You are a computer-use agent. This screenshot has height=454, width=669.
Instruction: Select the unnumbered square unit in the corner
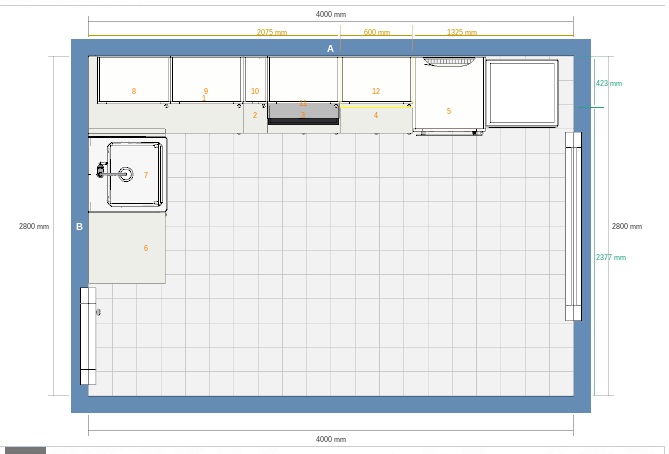[521, 93]
